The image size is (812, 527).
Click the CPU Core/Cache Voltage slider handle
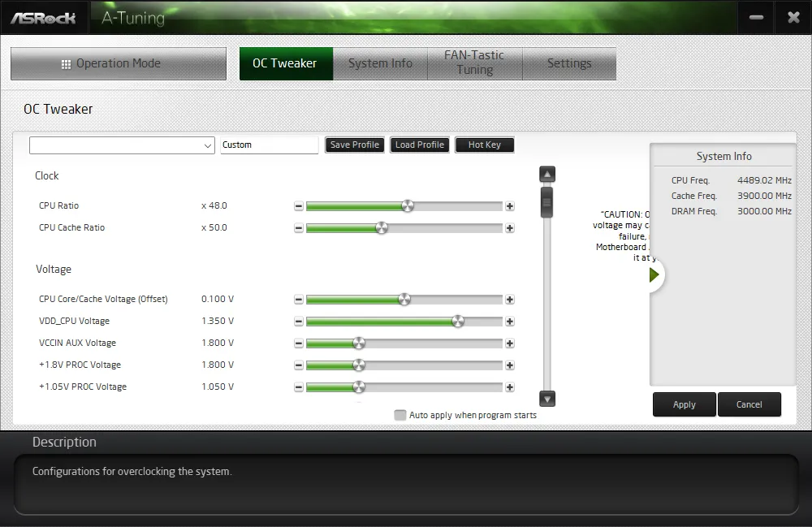click(404, 299)
